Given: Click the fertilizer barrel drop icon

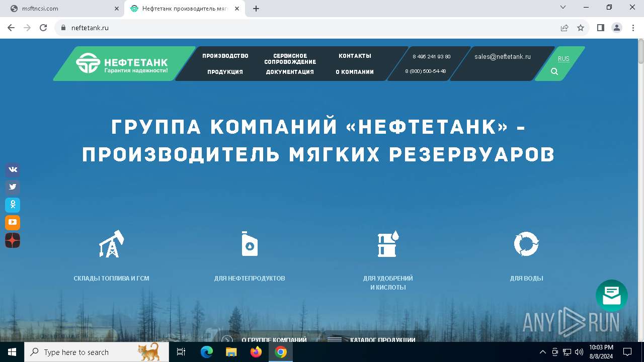Looking at the screenshot, I should pos(388,244).
